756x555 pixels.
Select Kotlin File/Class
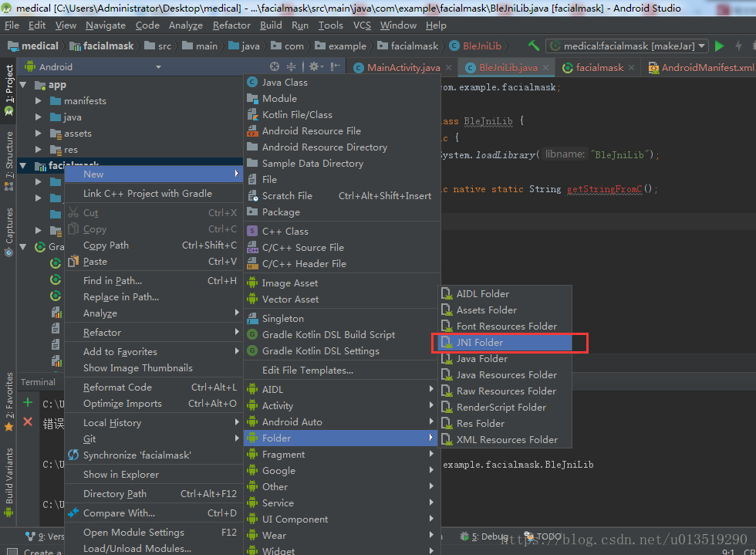(x=343, y=115)
